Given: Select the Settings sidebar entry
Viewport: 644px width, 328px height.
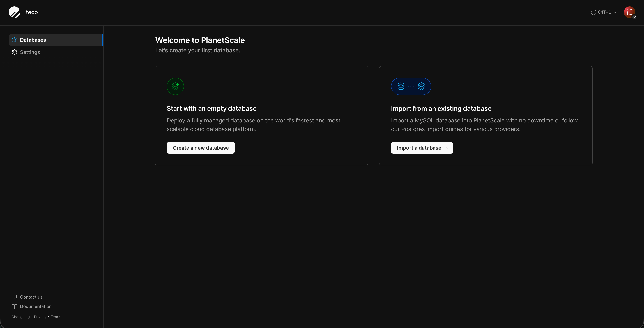Looking at the screenshot, I should [30, 52].
